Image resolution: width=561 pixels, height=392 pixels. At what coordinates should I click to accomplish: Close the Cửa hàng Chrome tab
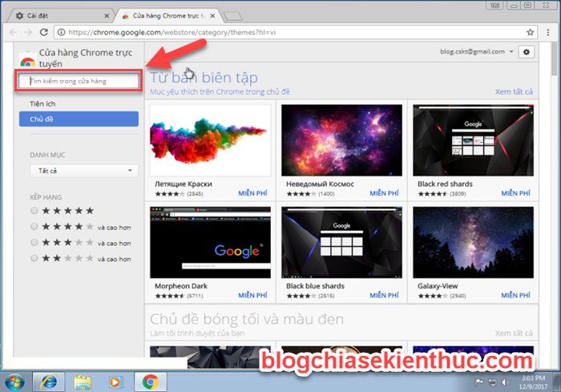point(212,16)
